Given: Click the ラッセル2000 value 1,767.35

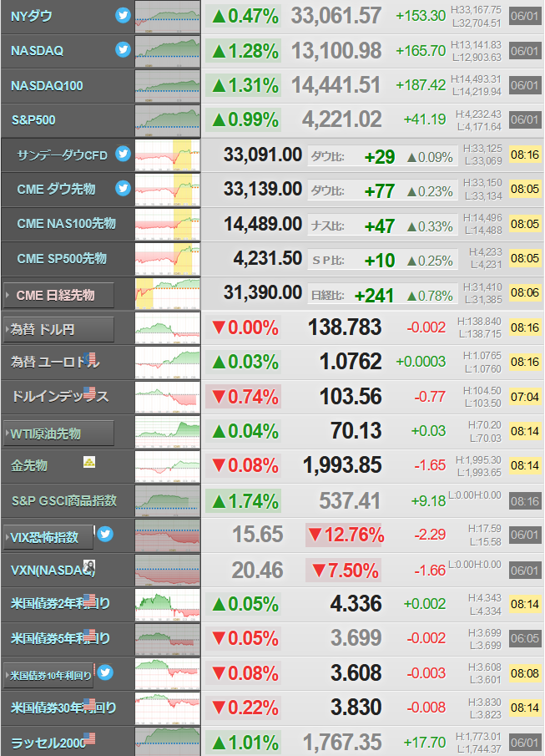Looking at the screenshot, I should pyautogui.click(x=341, y=743).
